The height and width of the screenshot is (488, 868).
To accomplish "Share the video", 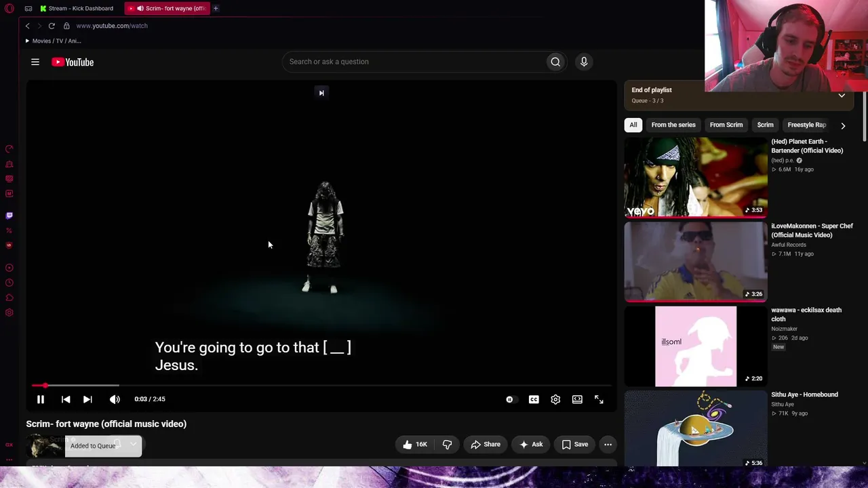I will tap(486, 445).
